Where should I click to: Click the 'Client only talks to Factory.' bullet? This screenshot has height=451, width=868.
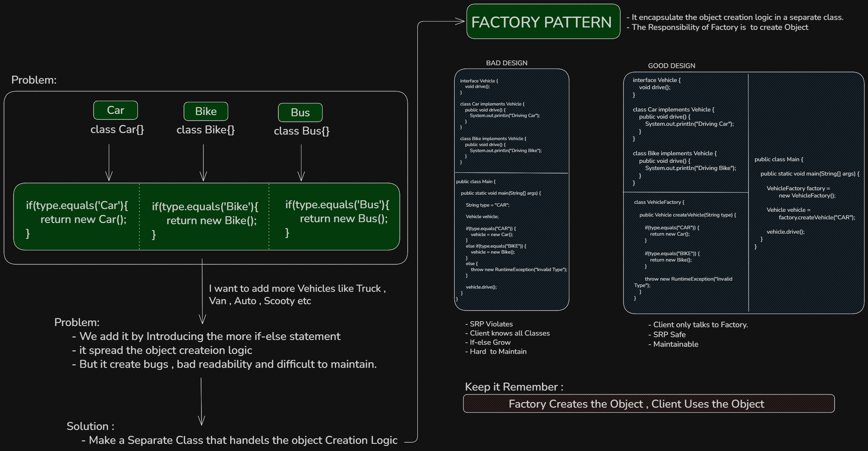pyautogui.click(x=698, y=325)
